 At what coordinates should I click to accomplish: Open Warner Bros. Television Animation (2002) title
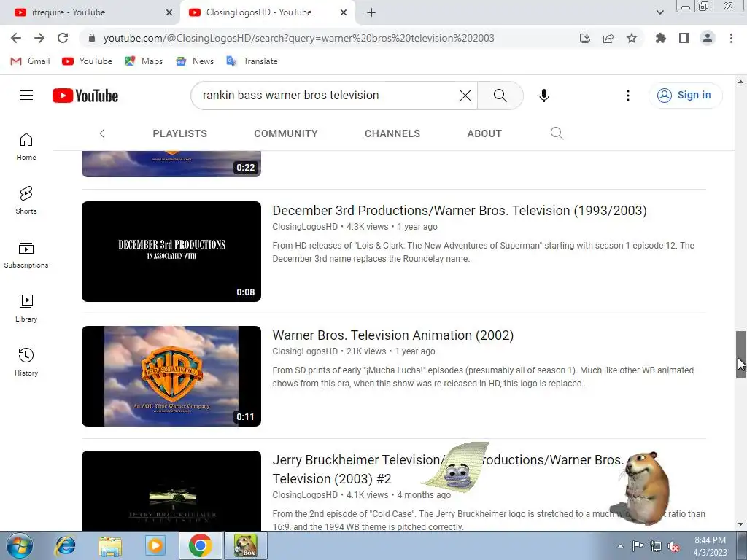point(393,335)
